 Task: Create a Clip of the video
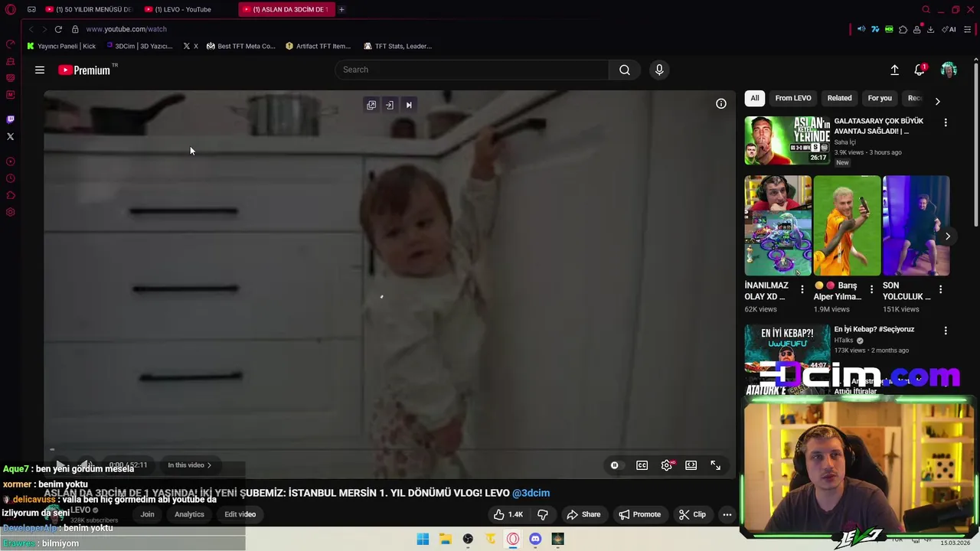pos(693,514)
